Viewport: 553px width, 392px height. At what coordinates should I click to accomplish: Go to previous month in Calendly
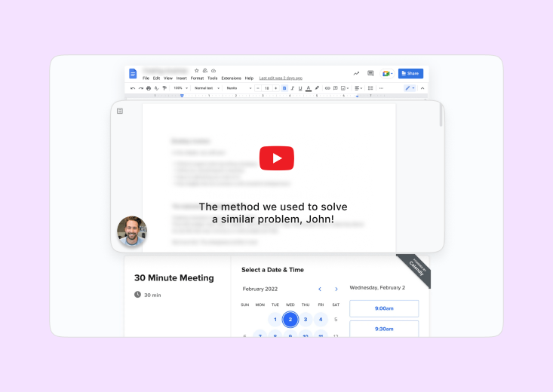tap(320, 289)
